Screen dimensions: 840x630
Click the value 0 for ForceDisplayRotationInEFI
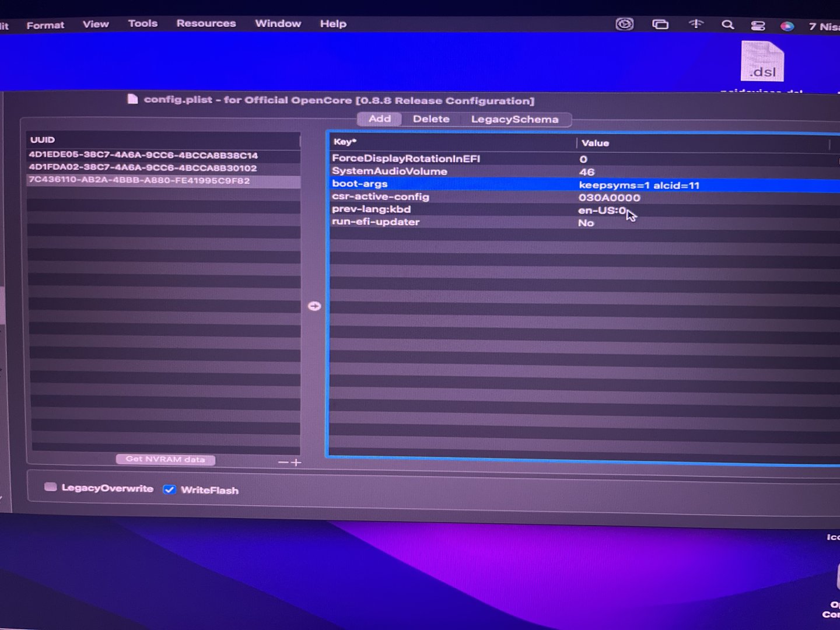(x=583, y=159)
